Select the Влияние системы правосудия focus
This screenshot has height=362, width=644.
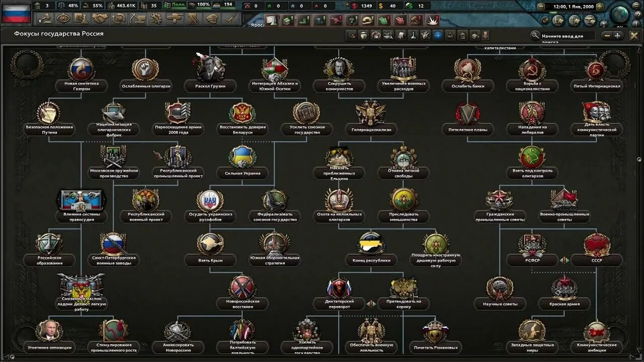point(82,200)
